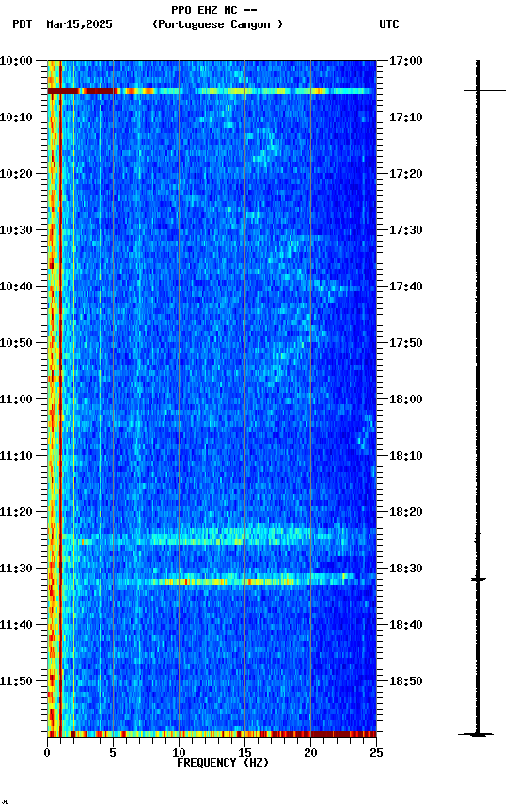Click the seismogram spike near 18:32 UTC
The height and width of the screenshot is (812, 519).
[478, 579]
